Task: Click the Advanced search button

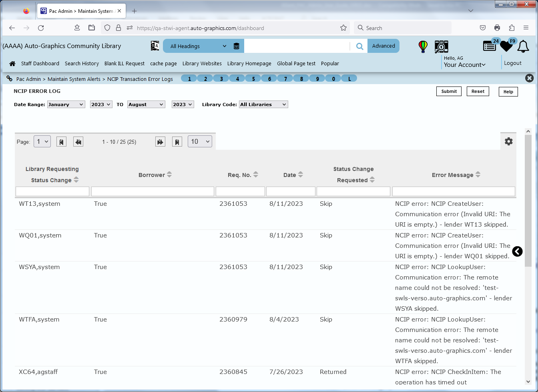Action: point(383,46)
